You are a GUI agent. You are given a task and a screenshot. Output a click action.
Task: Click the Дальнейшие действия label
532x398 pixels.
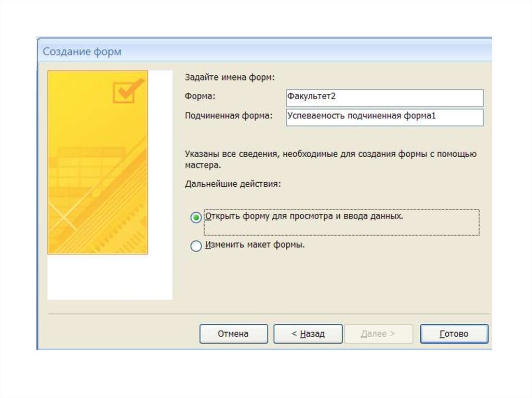pyautogui.click(x=233, y=184)
